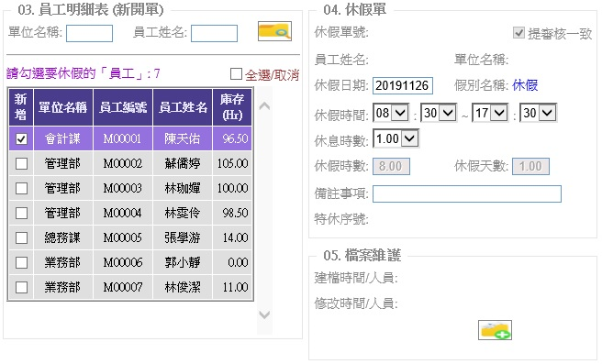Click the name 林珈嬋
Viewport: 602px width, 364px height.
pos(183,188)
